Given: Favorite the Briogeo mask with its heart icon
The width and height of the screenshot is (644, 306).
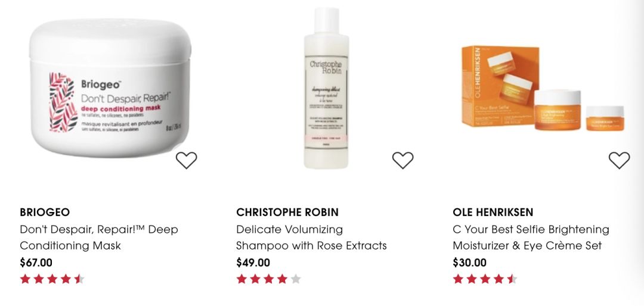Looking at the screenshot, I should 187,160.
